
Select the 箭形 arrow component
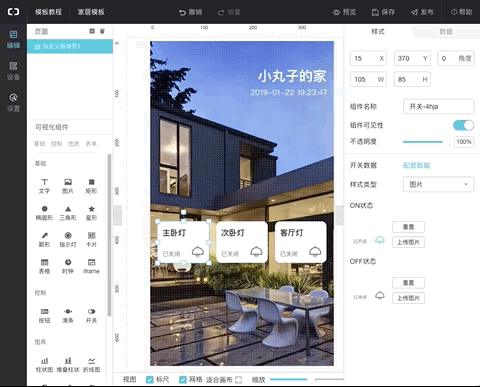click(x=44, y=240)
